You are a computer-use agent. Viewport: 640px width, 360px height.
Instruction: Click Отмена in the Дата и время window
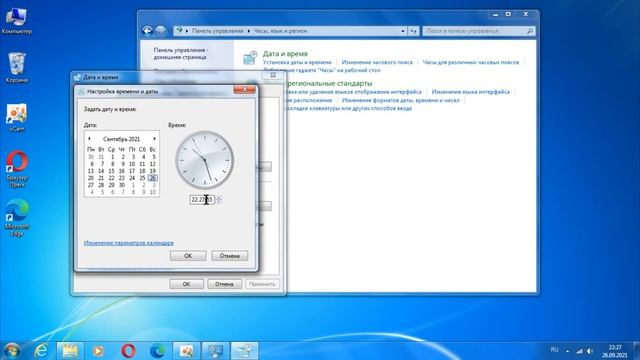click(x=224, y=284)
